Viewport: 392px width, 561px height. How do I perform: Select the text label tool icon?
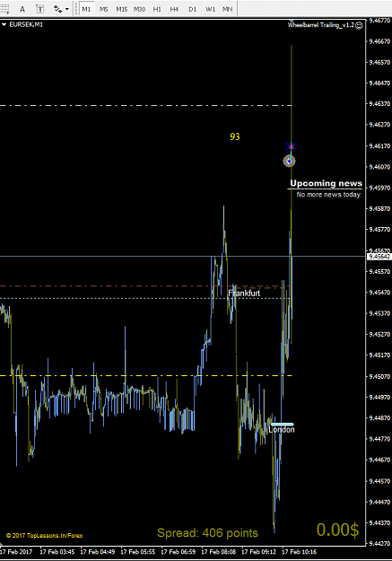[40, 9]
